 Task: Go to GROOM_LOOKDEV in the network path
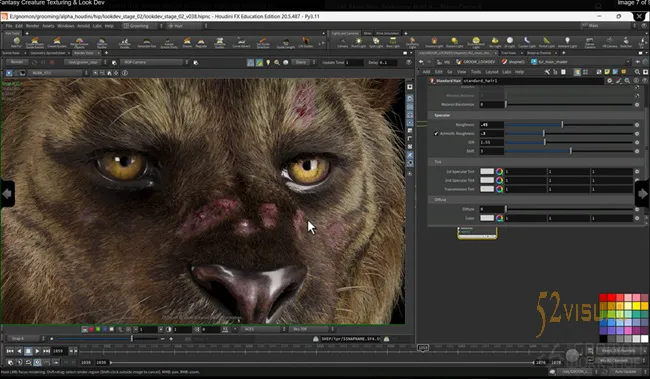(x=475, y=62)
